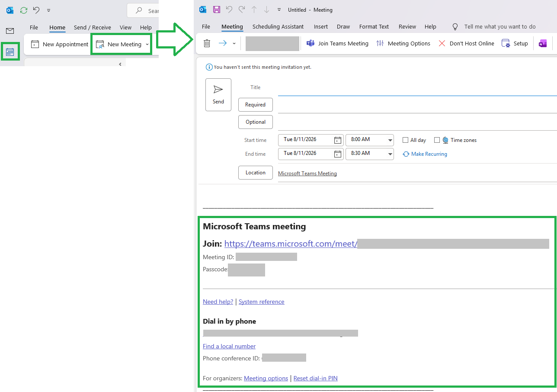
Task: Click the Optional attendees input field
Action: click(417, 123)
